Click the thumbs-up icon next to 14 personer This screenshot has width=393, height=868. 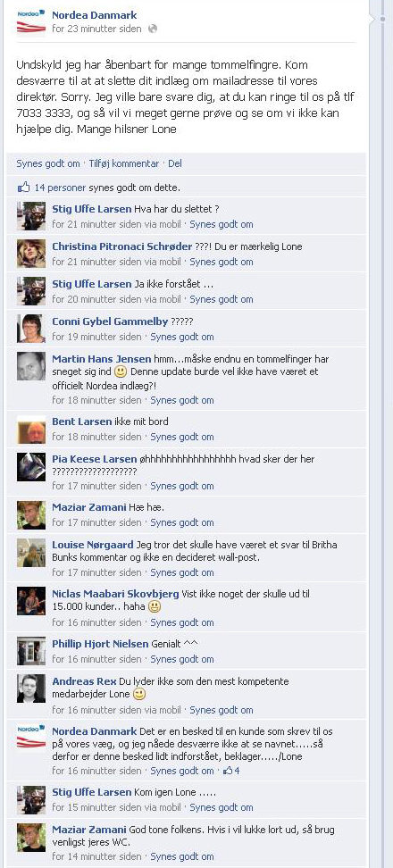(23, 188)
